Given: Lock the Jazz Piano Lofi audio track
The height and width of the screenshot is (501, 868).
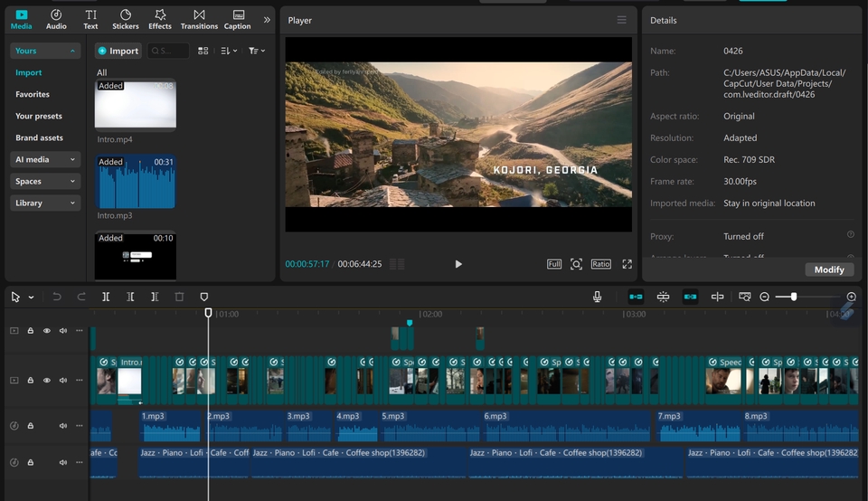Looking at the screenshot, I should click(x=31, y=462).
